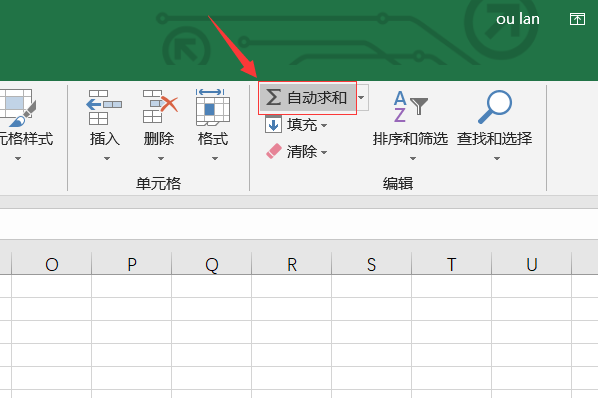Click the Cell Styles (单元格样式) icon
The width and height of the screenshot is (598, 398).
(x=17, y=108)
